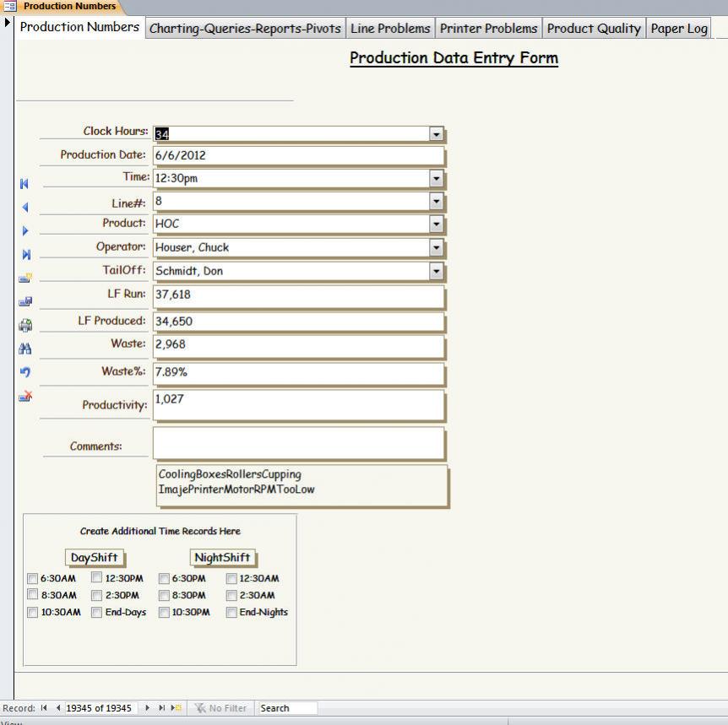The image size is (728, 725).
Task: Add a new record using sidebar icon
Action: [x=25, y=278]
